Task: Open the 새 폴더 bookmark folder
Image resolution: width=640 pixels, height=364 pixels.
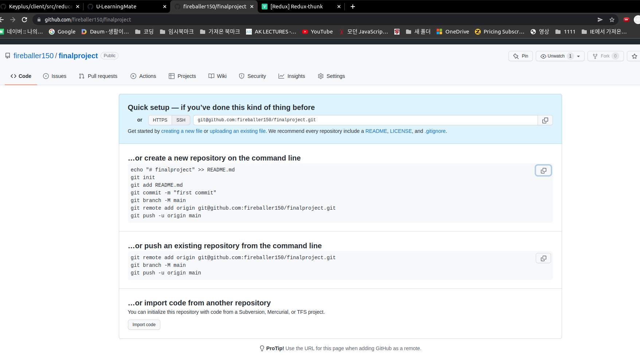Action: tap(418, 32)
